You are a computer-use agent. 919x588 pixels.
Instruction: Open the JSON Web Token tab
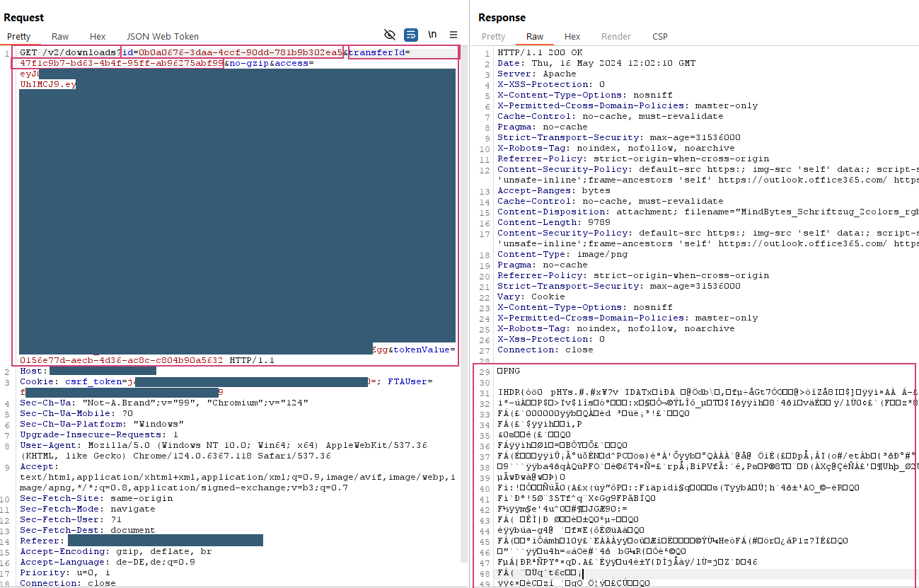[x=163, y=37]
